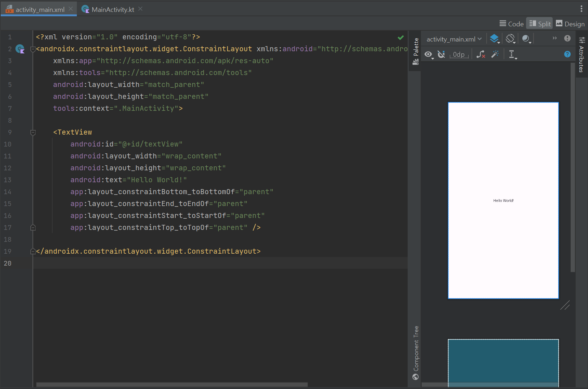Switch to Design view mode

click(570, 24)
